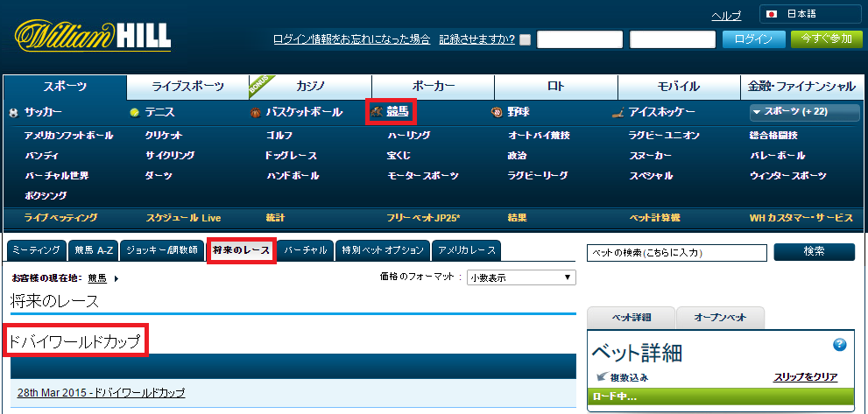This screenshot has height=414, width=868.
Task: Click the 今すぐ参加 button
Action: 827,39
